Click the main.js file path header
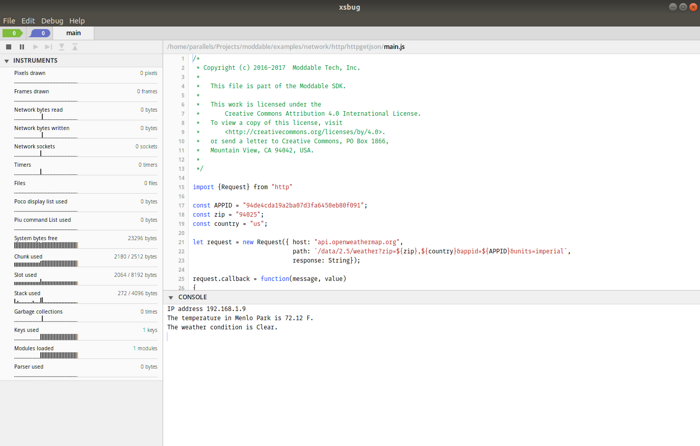Viewport: 700px width, 446px height. coord(286,47)
